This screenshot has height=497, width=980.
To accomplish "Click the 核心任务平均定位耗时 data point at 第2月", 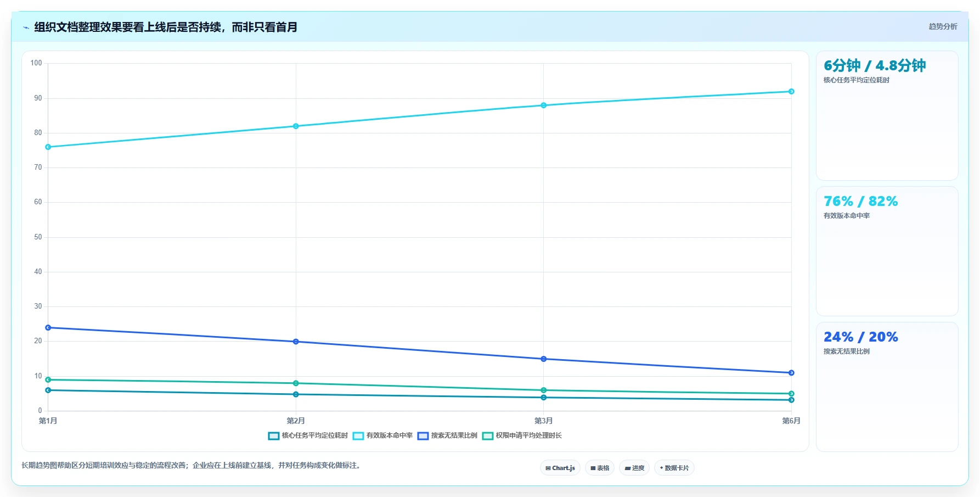I will 296,394.
